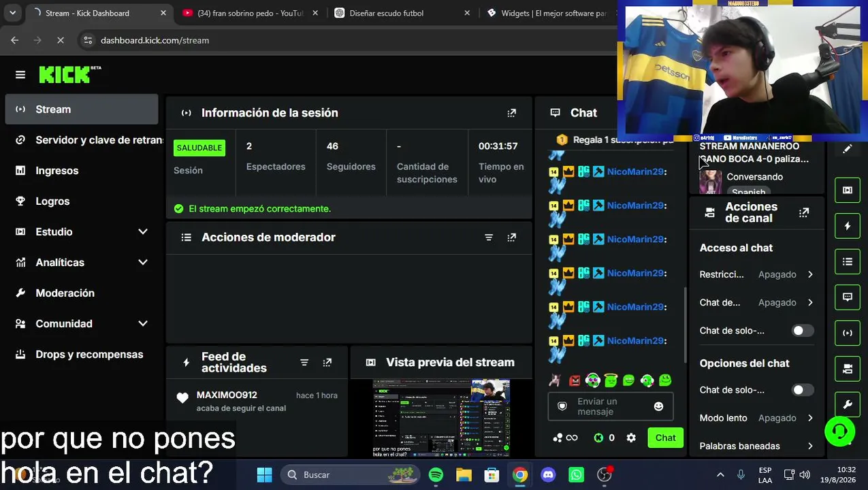Open the Chat de... Apagado setting
This screenshot has width=868, height=490.
tap(756, 303)
